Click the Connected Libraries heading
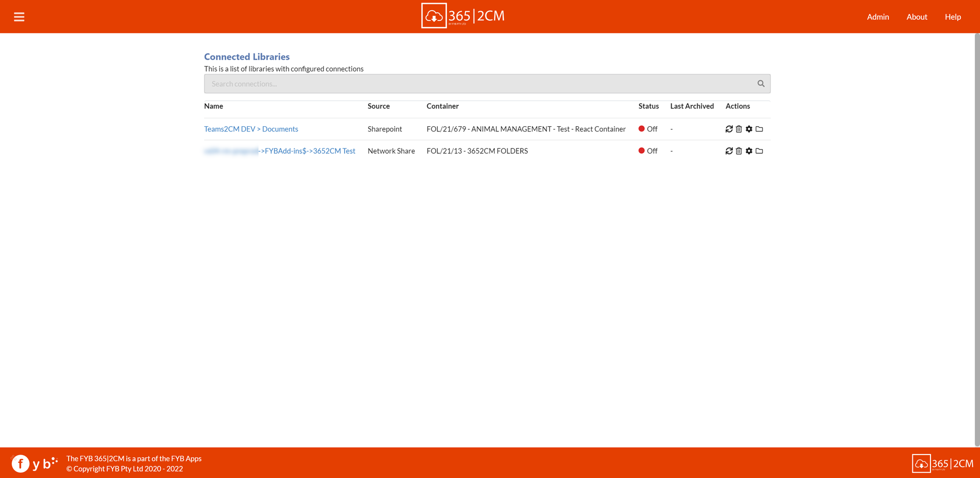The image size is (980, 478). pyautogui.click(x=247, y=56)
